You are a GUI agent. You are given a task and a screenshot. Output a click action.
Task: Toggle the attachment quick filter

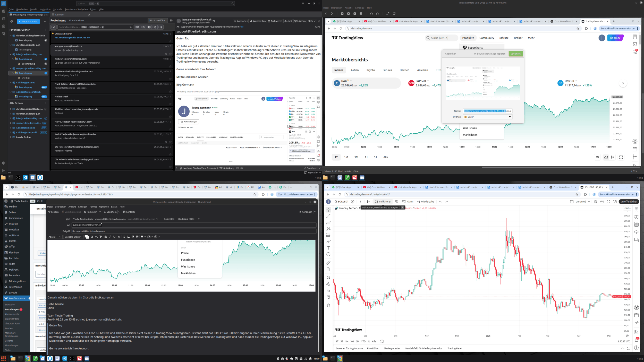click(161, 27)
